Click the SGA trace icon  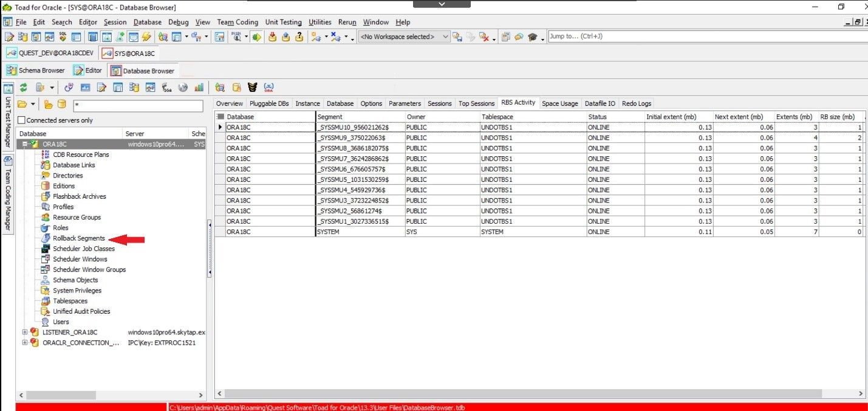[166, 88]
